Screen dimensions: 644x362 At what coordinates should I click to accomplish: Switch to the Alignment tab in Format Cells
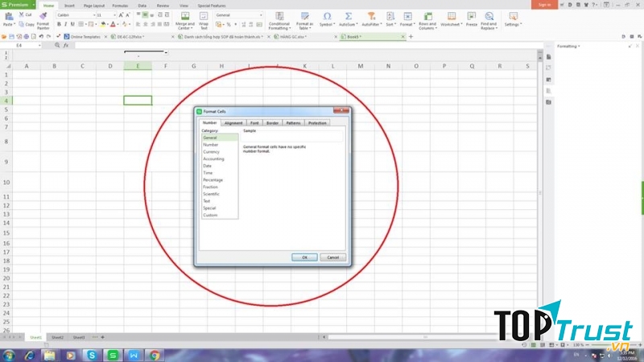233,123
